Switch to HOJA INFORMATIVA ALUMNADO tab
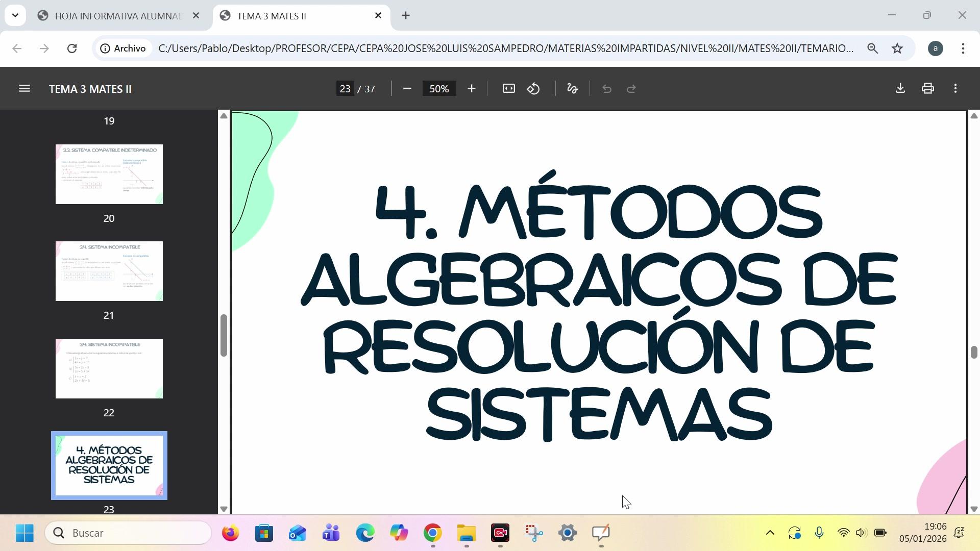This screenshot has height=551, width=980. [117, 16]
